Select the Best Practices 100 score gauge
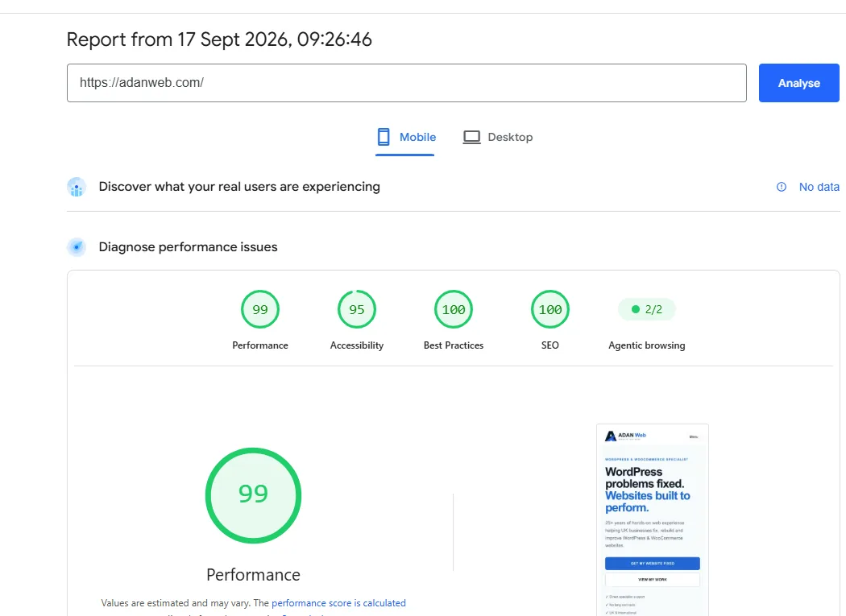 453,309
